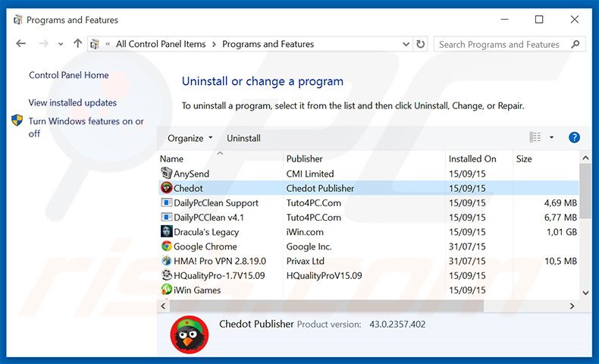Screen dimensions: 599x364
Task: Click the refresh button in address bar
Action: click(420, 44)
